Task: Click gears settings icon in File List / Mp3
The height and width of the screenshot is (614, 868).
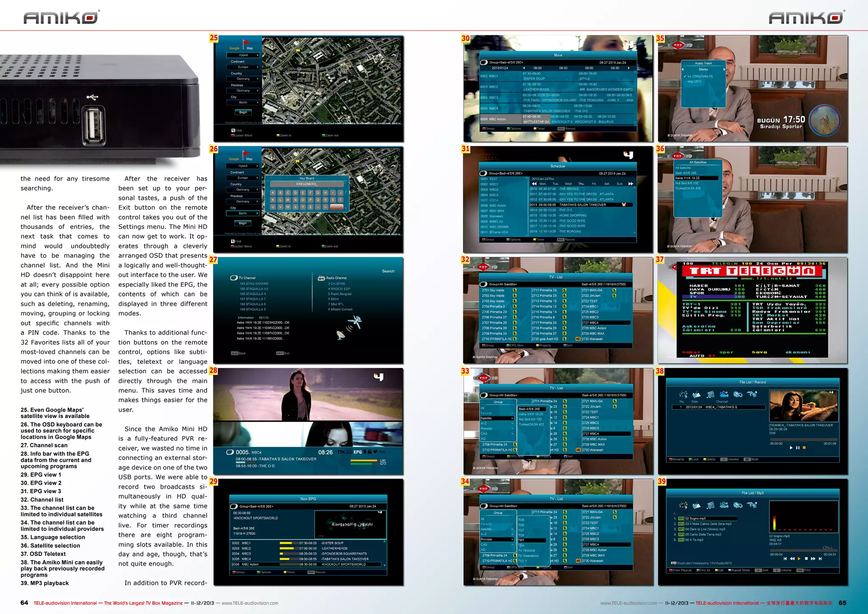Action: click(738, 505)
